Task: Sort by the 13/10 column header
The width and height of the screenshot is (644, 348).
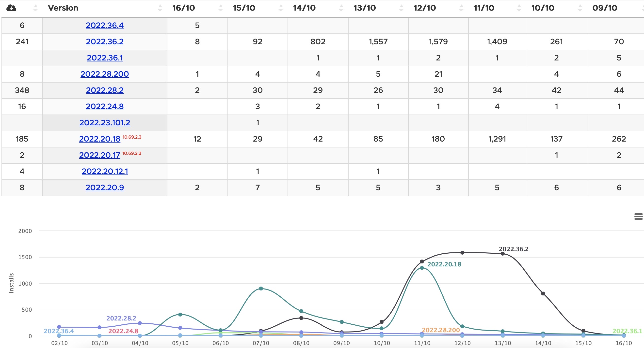Action: [x=364, y=8]
